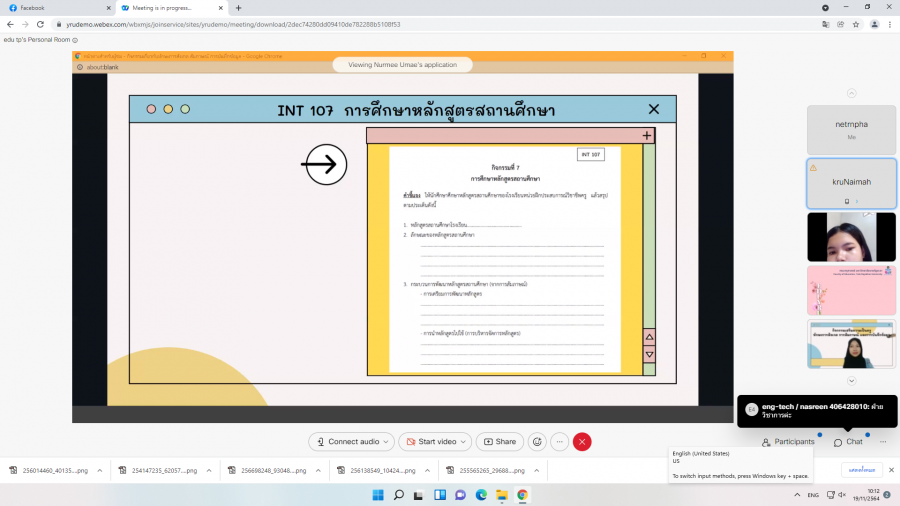The width and height of the screenshot is (900, 506).
Task: Open a new Chrome tab
Action: [238, 8]
